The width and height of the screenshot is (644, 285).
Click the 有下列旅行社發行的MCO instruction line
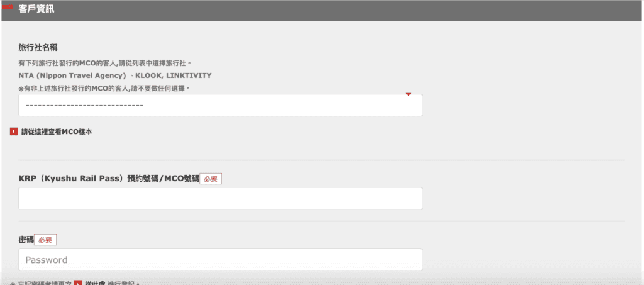(104, 63)
